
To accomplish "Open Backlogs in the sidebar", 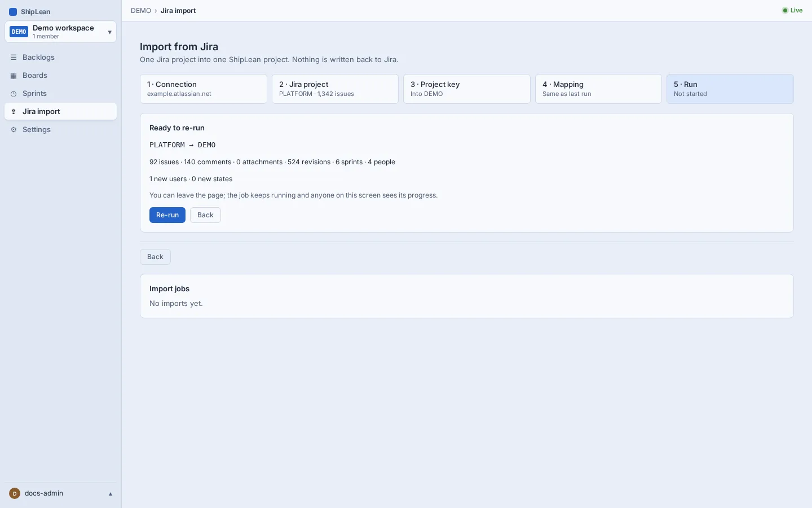I will click(60, 58).
